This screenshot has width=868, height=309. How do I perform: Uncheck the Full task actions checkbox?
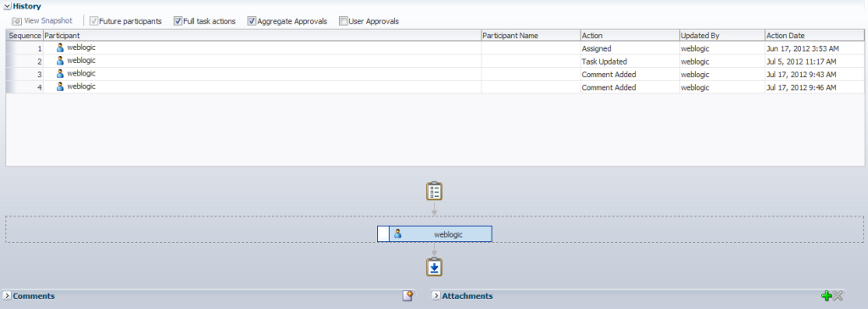(178, 21)
